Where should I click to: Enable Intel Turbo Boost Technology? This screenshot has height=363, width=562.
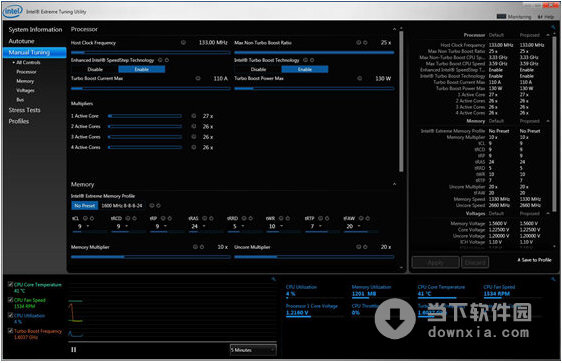(x=305, y=69)
